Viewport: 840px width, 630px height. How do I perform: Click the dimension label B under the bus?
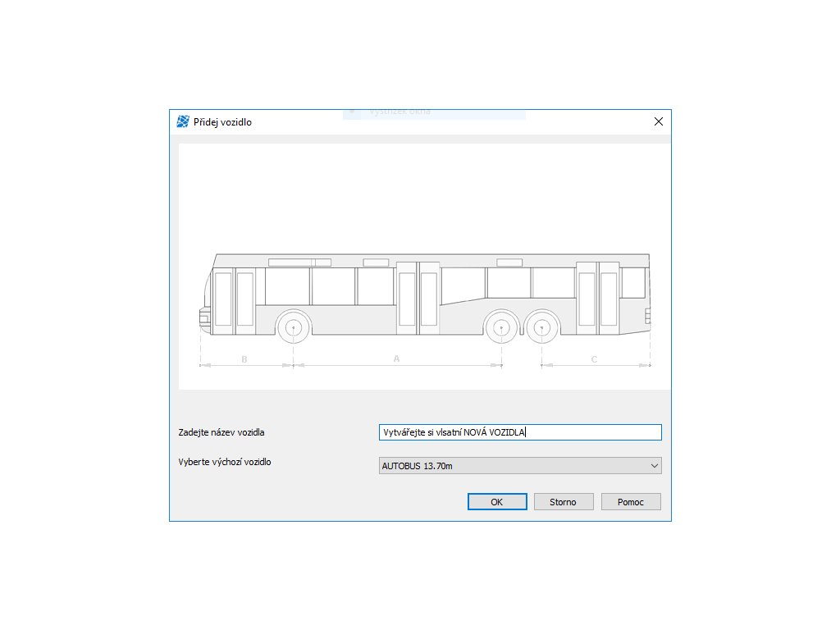pos(244,359)
